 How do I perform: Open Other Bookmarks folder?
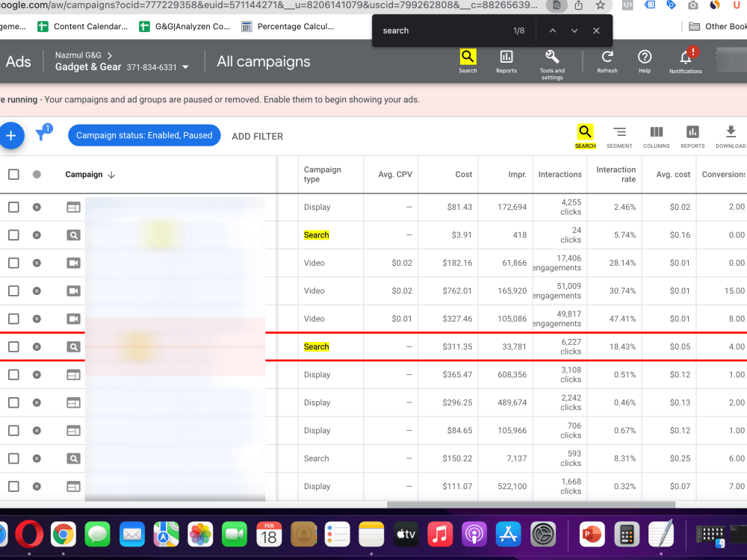pos(717,27)
